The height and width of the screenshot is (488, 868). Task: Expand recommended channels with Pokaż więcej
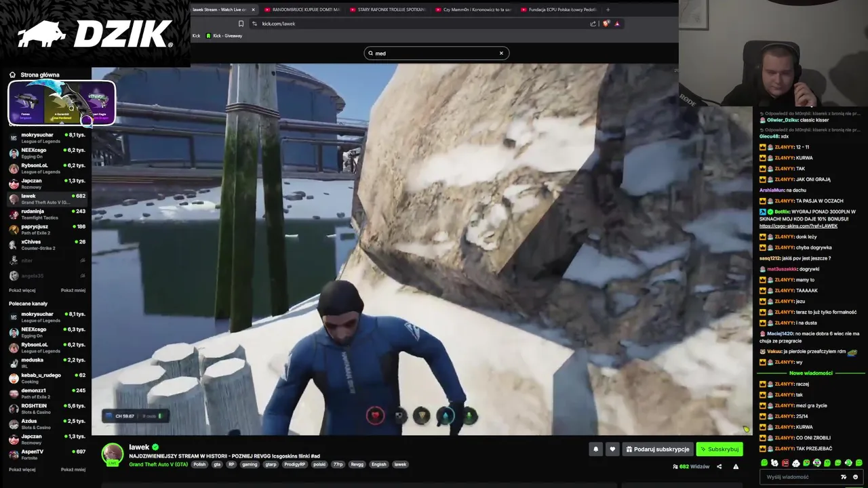coord(22,469)
